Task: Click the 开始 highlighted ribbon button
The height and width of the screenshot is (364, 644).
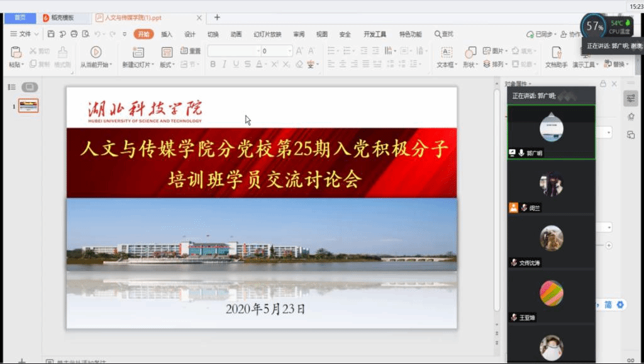Action: (144, 35)
